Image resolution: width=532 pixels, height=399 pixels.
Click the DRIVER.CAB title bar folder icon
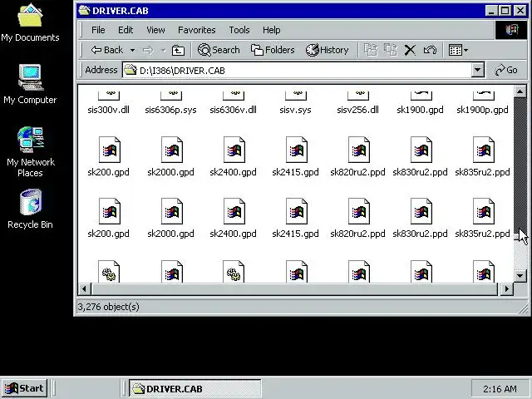(x=84, y=11)
